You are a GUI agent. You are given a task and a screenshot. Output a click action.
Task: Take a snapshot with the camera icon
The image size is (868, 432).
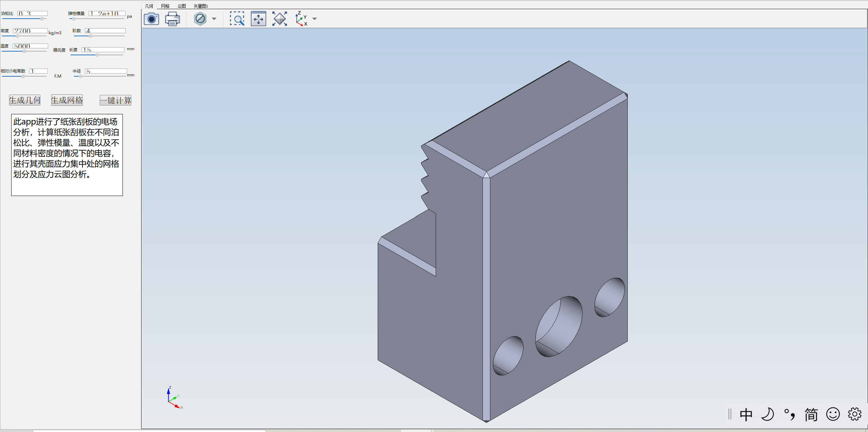[x=151, y=19]
